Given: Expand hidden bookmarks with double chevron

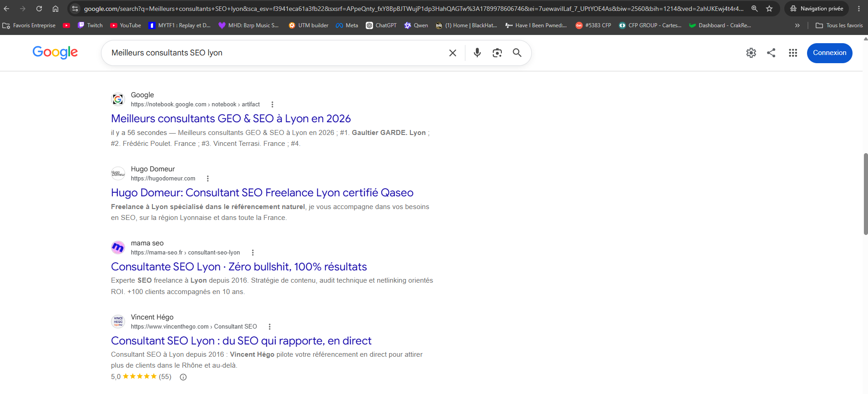Looking at the screenshot, I should [x=797, y=25].
